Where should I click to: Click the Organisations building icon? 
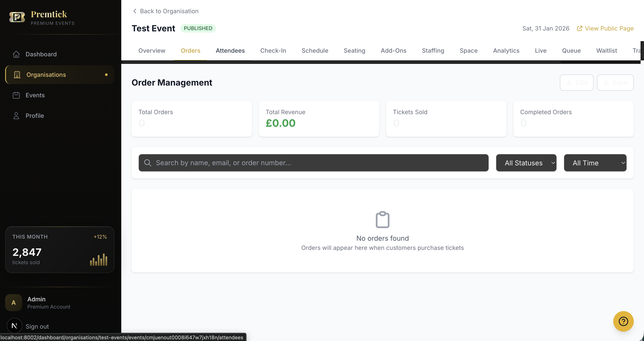coord(17,75)
